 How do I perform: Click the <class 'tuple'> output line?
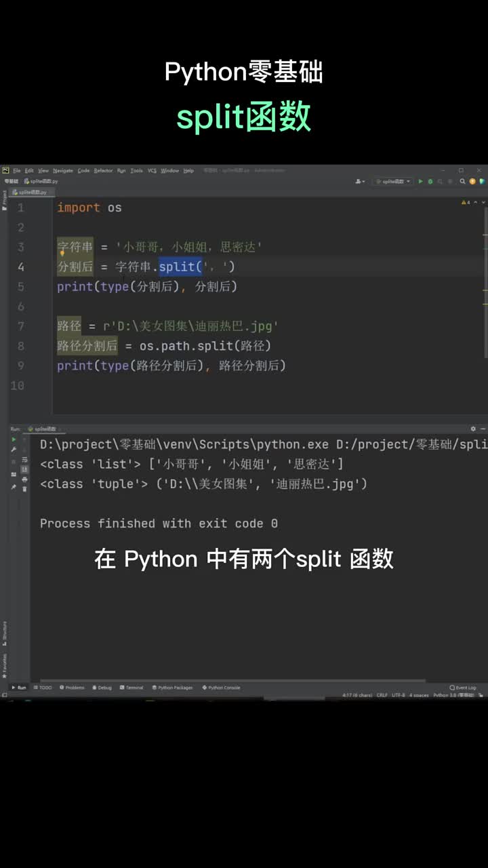[203, 484]
